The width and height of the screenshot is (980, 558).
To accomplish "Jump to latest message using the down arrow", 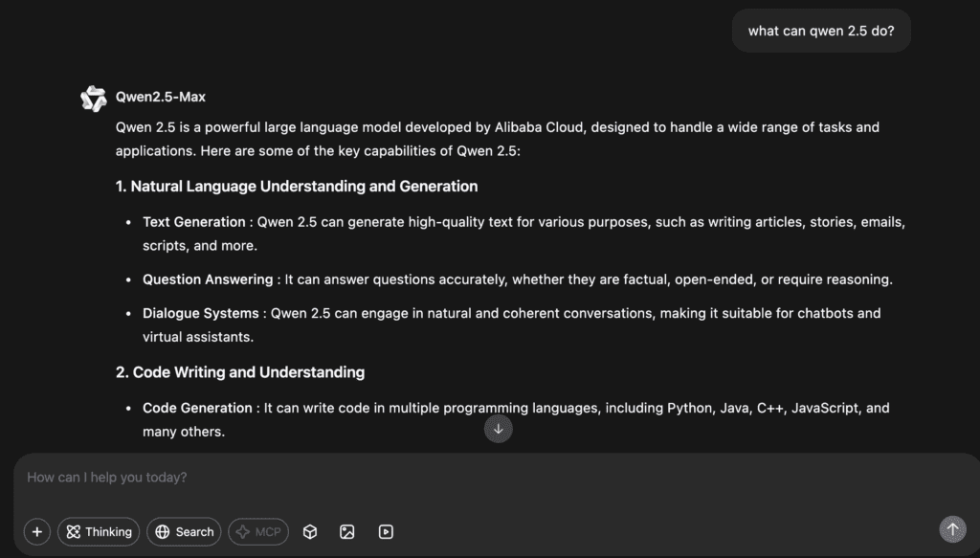I will 499,429.
